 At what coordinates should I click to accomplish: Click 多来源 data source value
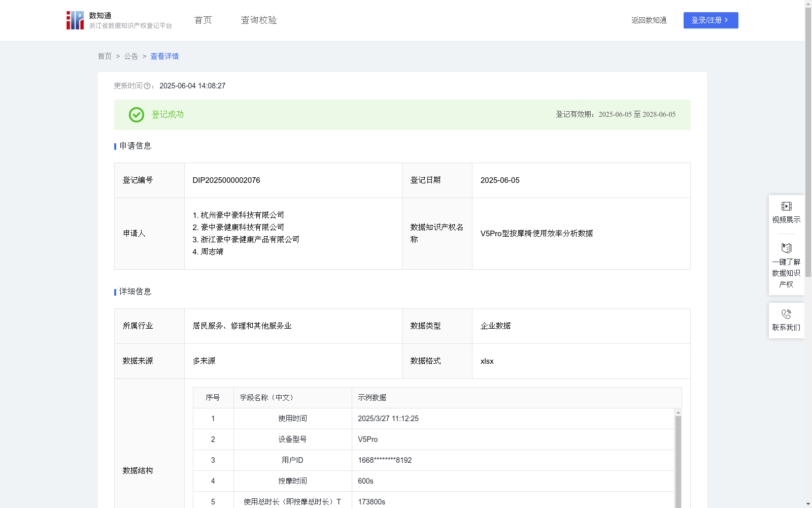click(x=204, y=361)
